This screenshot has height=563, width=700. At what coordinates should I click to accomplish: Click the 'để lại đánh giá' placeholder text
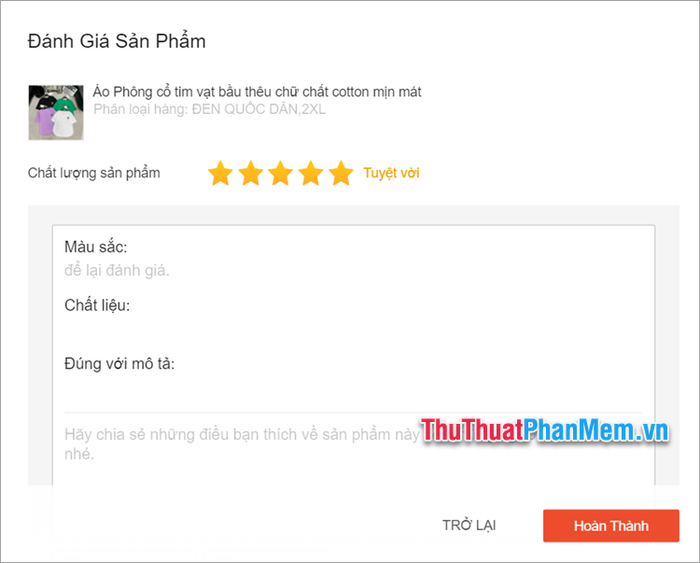click(117, 271)
